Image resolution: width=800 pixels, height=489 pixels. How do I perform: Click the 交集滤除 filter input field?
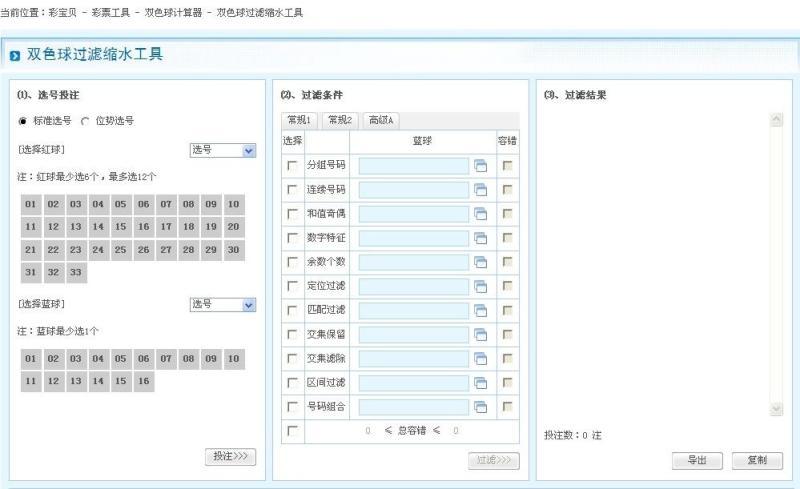413,359
